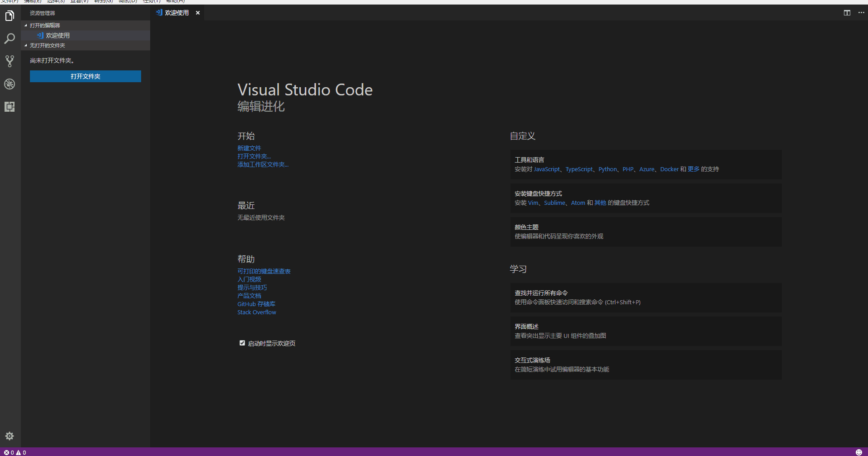Click the settings gear at bottom left
Screen dimensions: 868x456
[x=10, y=436]
